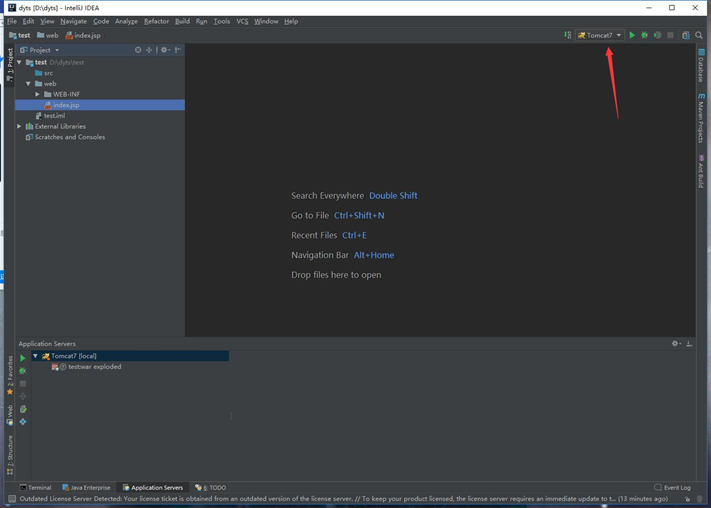The width and height of the screenshot is (711, 508).
Task: Open the Z: Structure side tab
Action: 10,455
